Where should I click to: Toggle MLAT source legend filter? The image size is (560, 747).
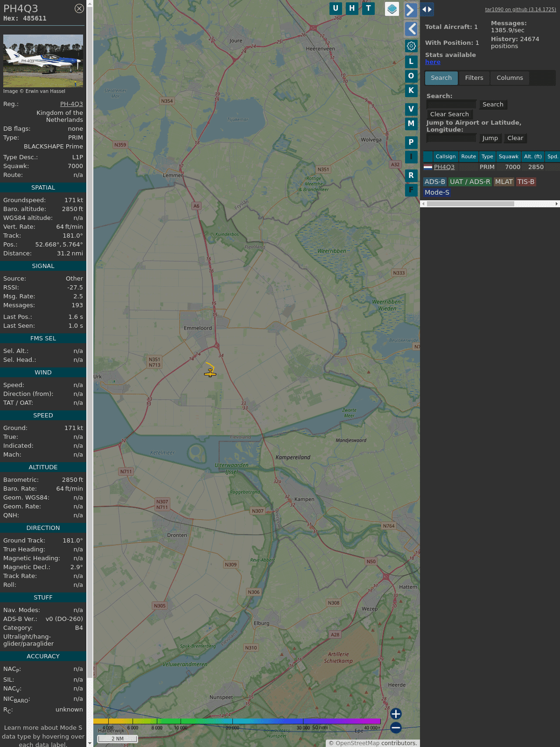click(504, 182)
